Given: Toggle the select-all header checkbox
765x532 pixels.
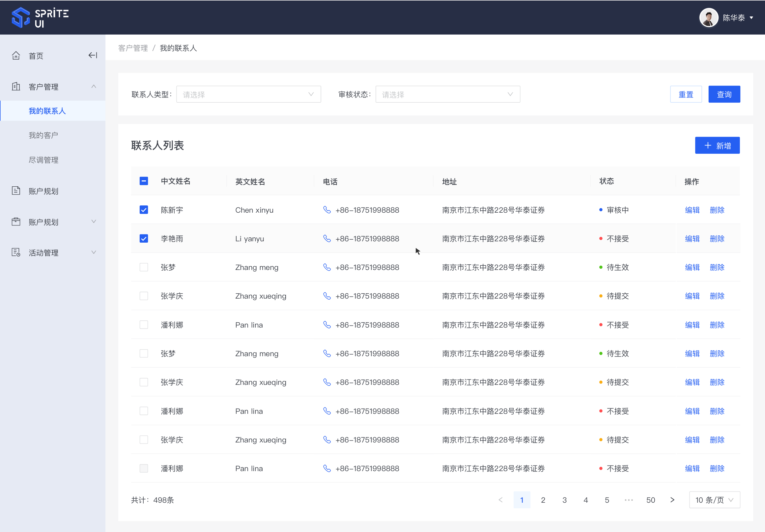Looking at the screenshot, I should point(144,181).
